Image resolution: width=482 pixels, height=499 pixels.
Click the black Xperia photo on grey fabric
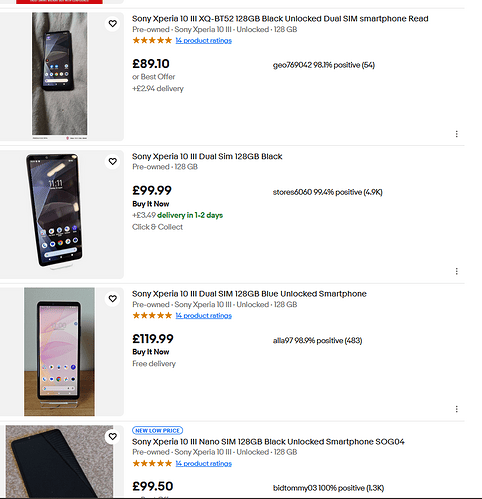(60, 76)
